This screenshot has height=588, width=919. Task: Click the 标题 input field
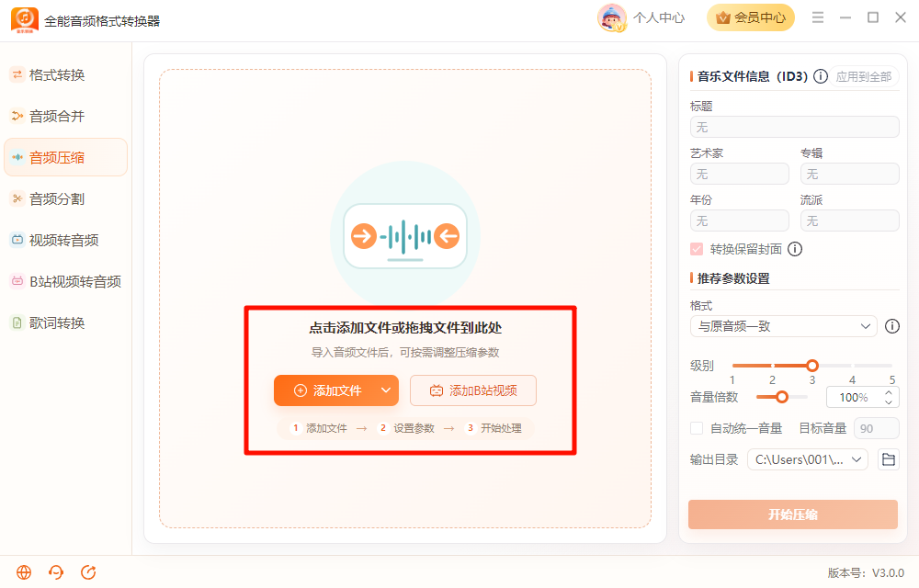pos(795,127)
